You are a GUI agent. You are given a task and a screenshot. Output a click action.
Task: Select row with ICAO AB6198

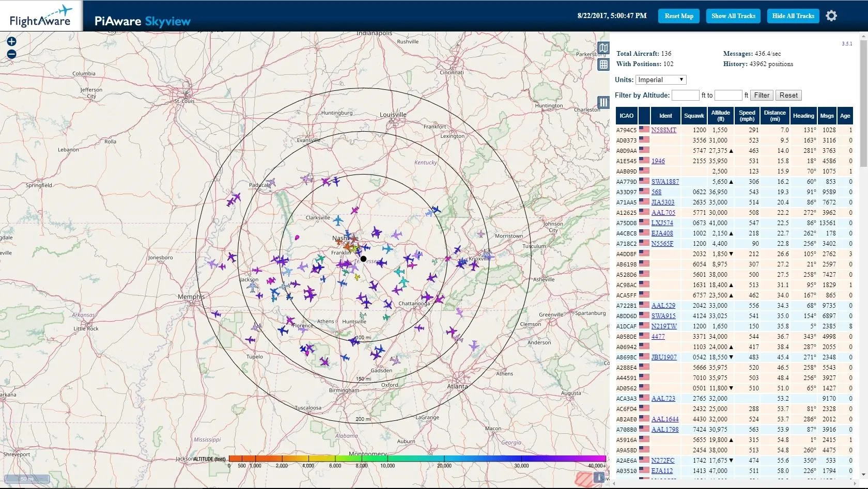[x=734, y=264]
